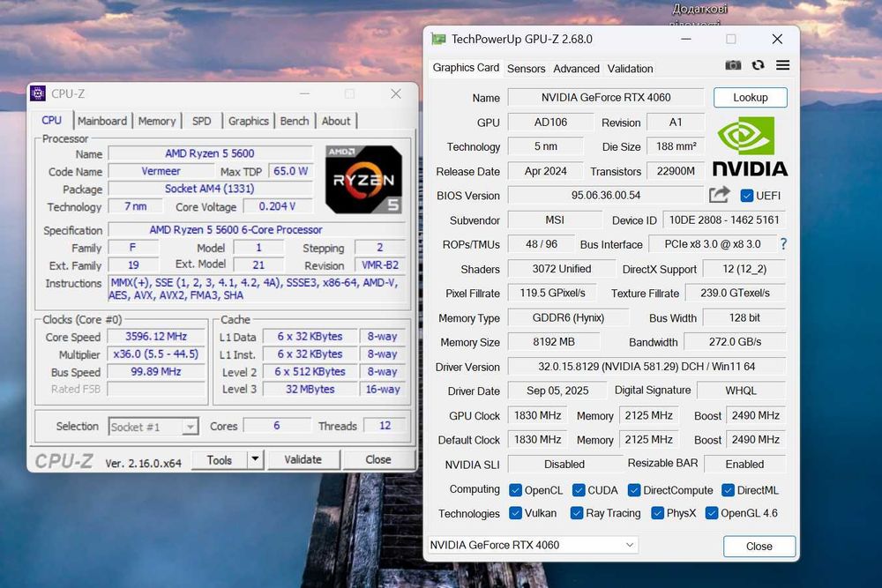
Task: Click the Max TDP value 65.0 W
Action: pyautogui.click(x=290, y=171)
